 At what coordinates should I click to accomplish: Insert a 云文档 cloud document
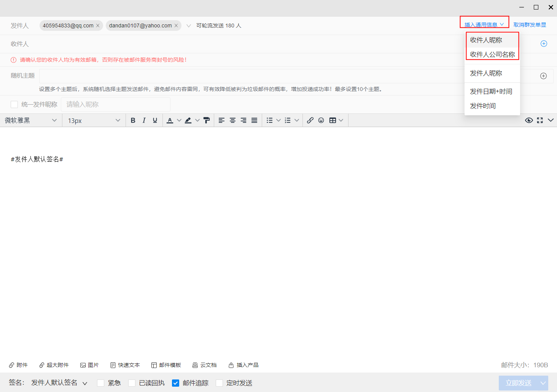click(x=205, y=365)
